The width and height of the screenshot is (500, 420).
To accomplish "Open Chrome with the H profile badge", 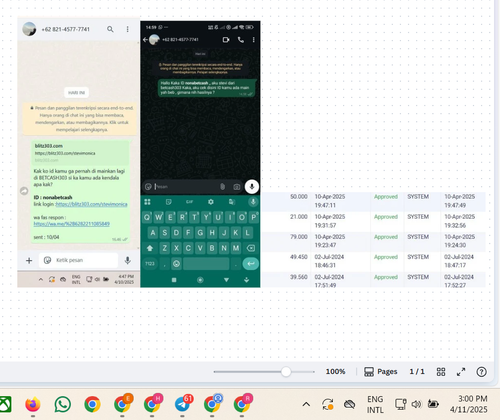I will (152, 403).
